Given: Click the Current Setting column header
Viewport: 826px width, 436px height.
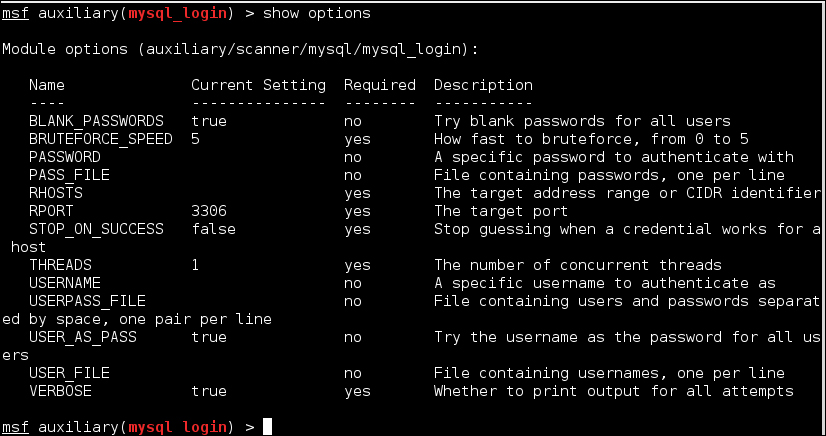Looking at the screenshot, I should [x=259, y=85].
